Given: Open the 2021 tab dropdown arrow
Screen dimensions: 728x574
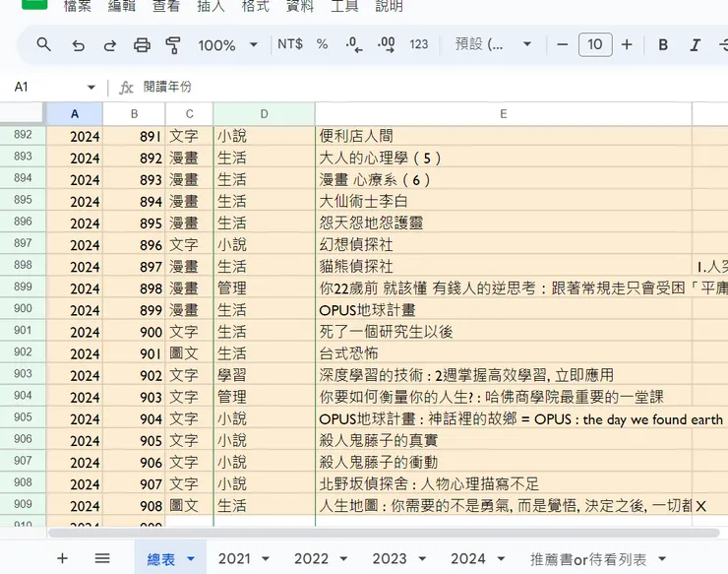Looking at the screenshot, I should [266, 558].
